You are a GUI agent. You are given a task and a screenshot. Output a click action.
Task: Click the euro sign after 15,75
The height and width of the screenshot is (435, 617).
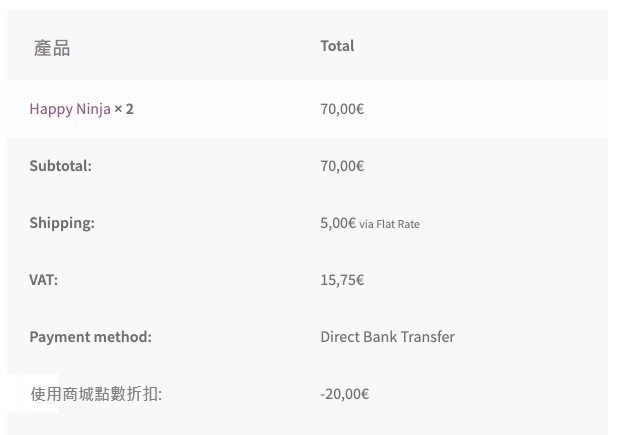pos(359,280)
